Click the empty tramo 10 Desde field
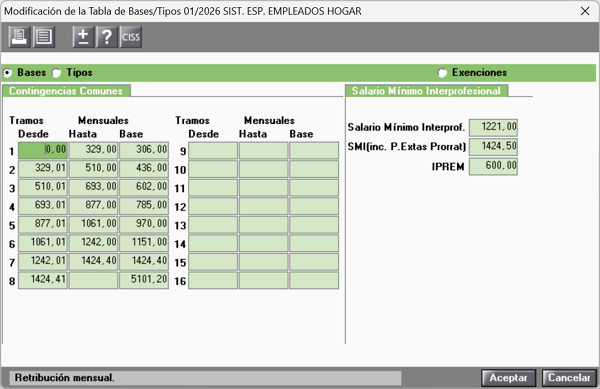 tap(213, 169)
